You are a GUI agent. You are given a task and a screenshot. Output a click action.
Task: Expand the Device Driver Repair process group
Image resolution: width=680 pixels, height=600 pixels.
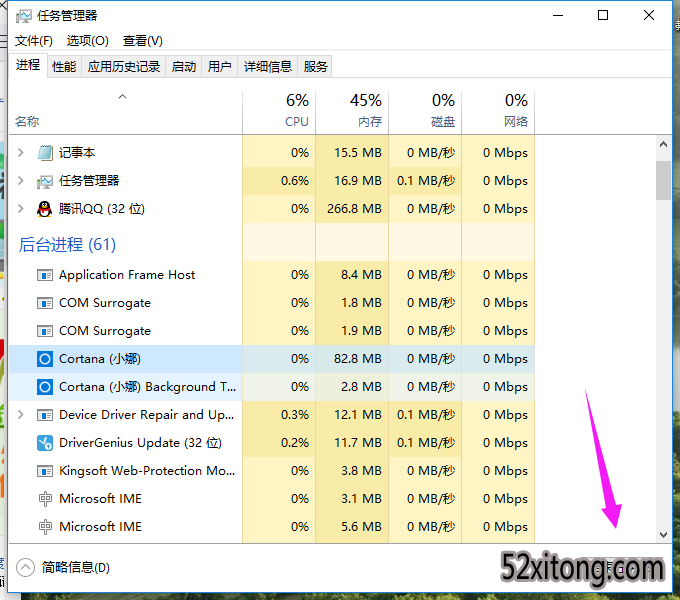point(20,415)
